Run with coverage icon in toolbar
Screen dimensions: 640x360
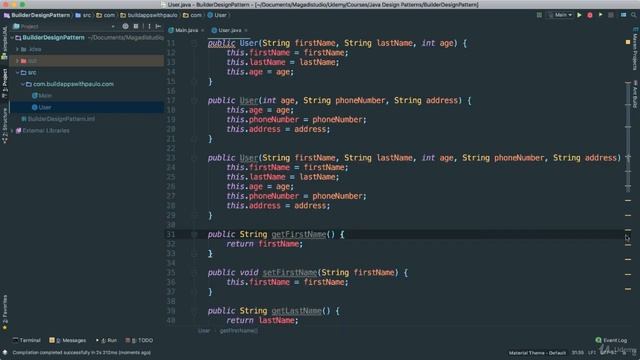coord(600,15)
